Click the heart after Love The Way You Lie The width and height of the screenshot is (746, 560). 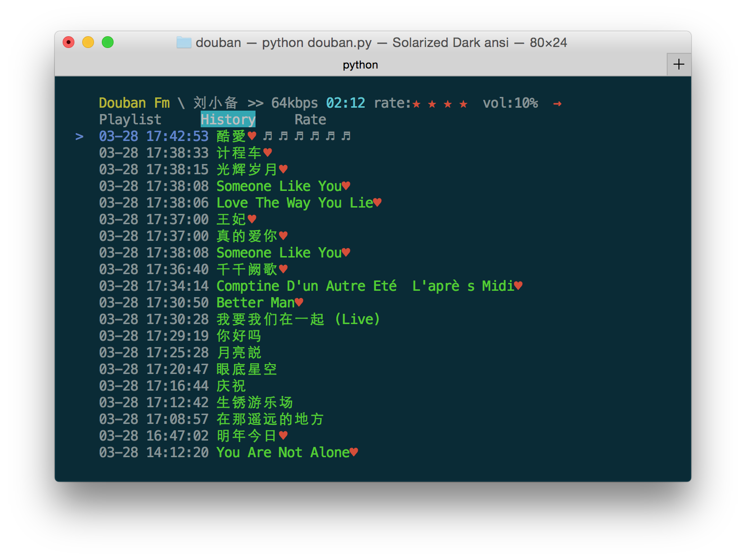click(377, 202)
